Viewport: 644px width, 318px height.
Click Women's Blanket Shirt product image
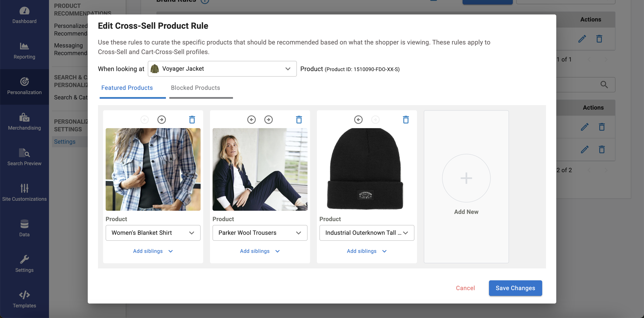pos(153,169)
